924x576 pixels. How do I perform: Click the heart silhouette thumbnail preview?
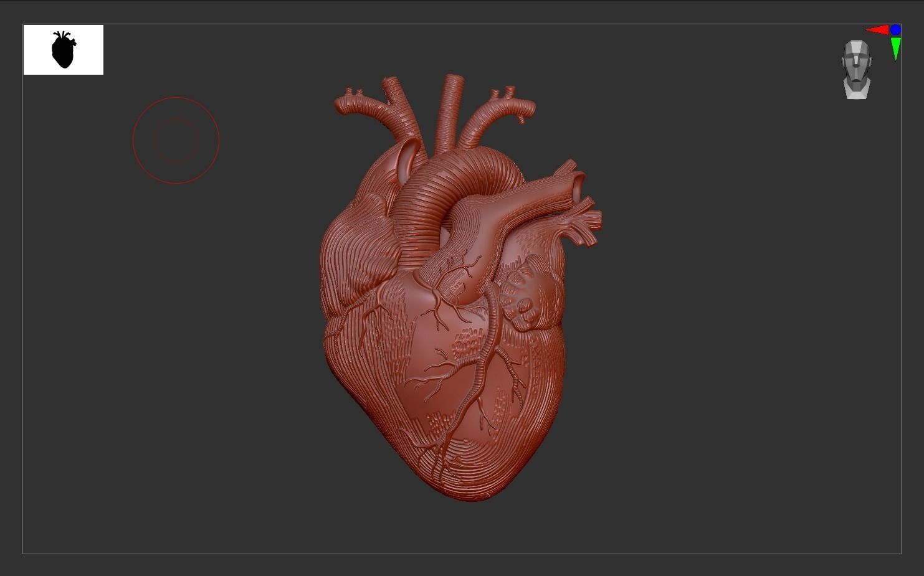[64, 50]
